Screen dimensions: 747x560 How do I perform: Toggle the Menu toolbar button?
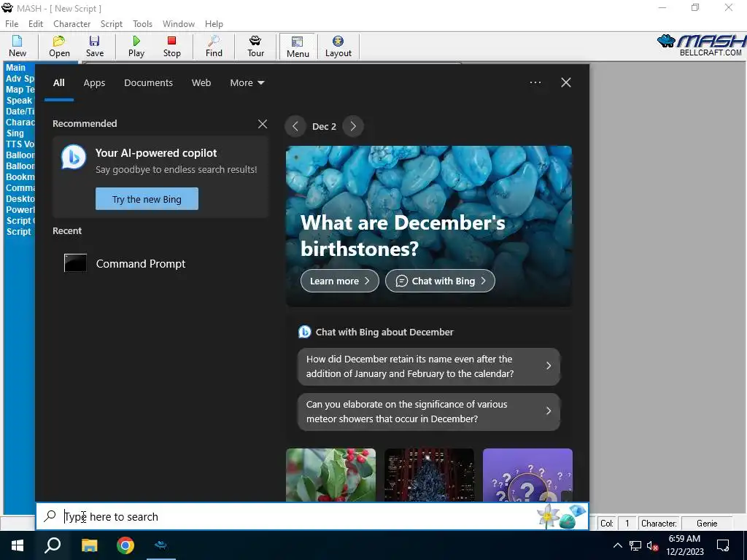click(298, 46)
